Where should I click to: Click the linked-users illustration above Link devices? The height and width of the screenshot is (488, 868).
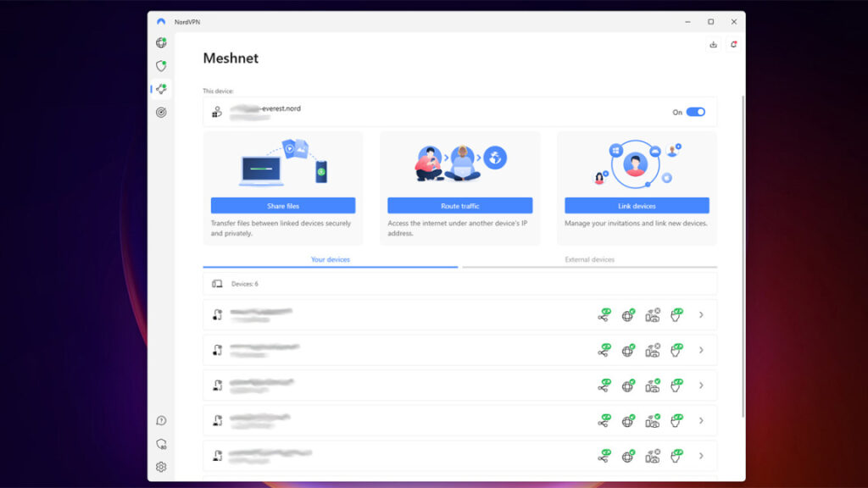(637, 164)
